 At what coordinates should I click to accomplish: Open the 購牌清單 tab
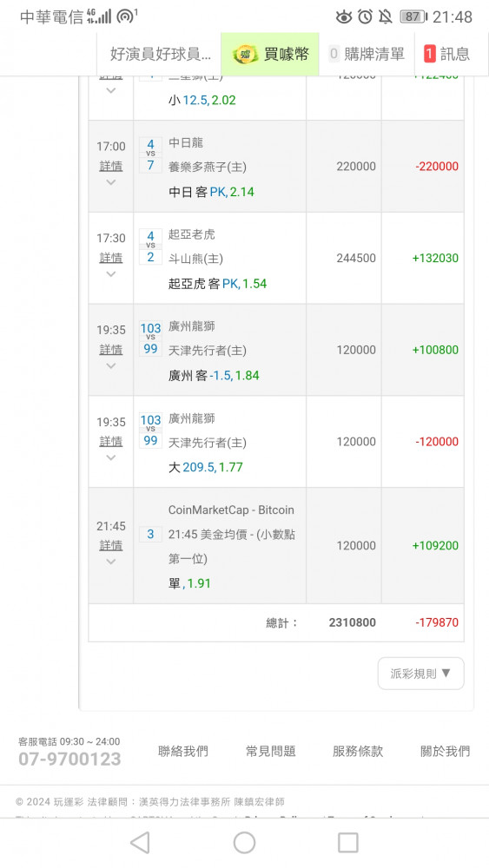[x=367, y=54]
